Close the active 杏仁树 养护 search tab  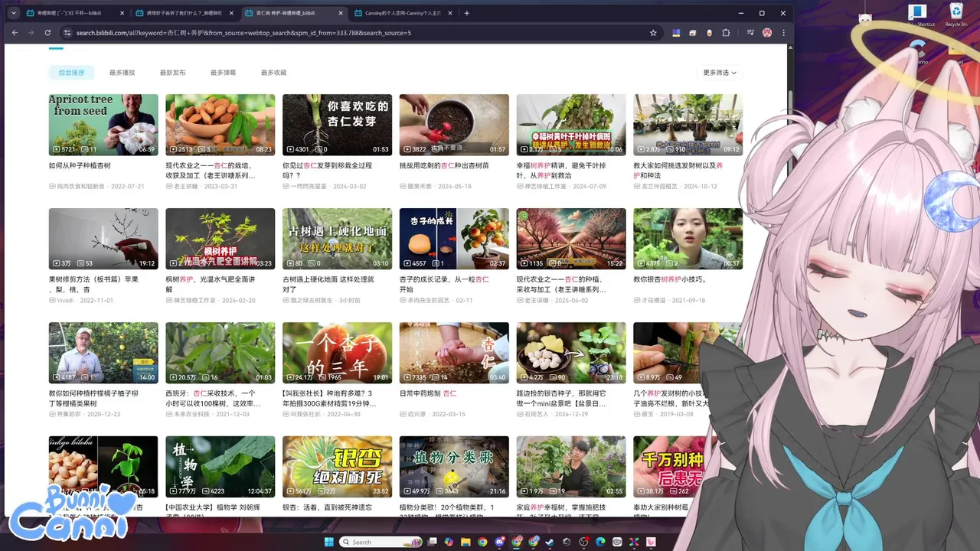pos(341,13)
